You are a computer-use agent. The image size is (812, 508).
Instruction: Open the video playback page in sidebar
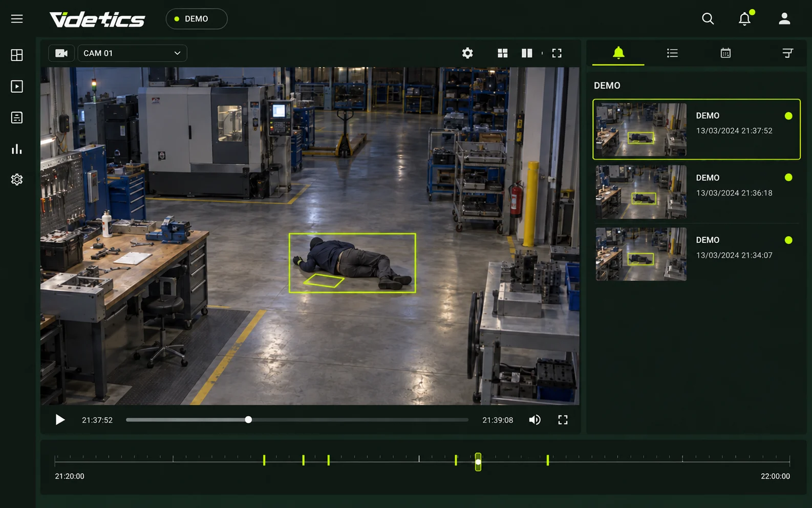pyautogui.click(x=17, y=87)
